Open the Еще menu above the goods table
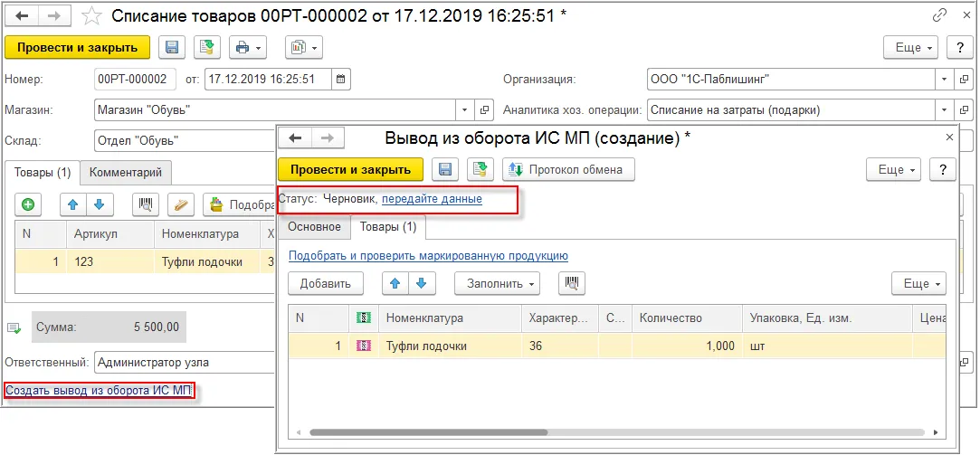 [x=918, y=283]
